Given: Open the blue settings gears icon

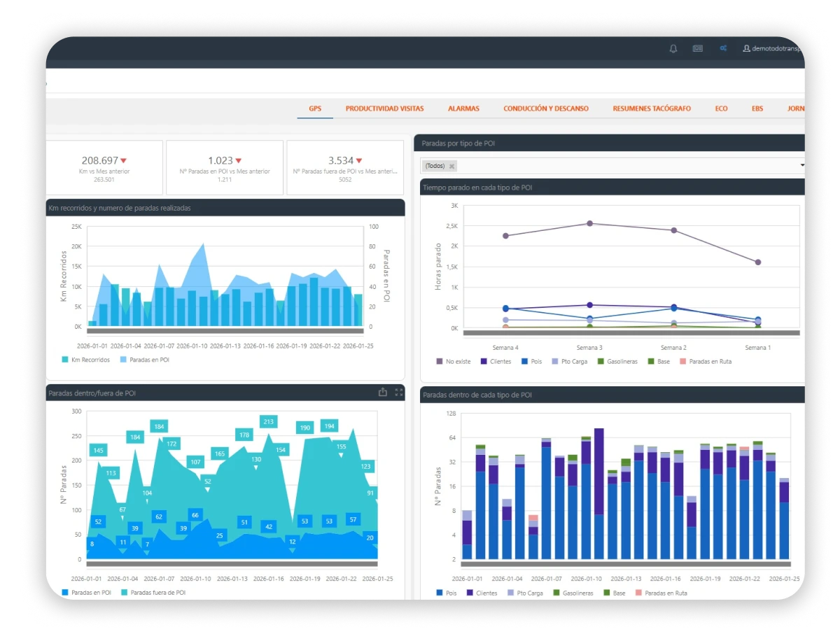Looking at the screenshot, I should point(723,49).
